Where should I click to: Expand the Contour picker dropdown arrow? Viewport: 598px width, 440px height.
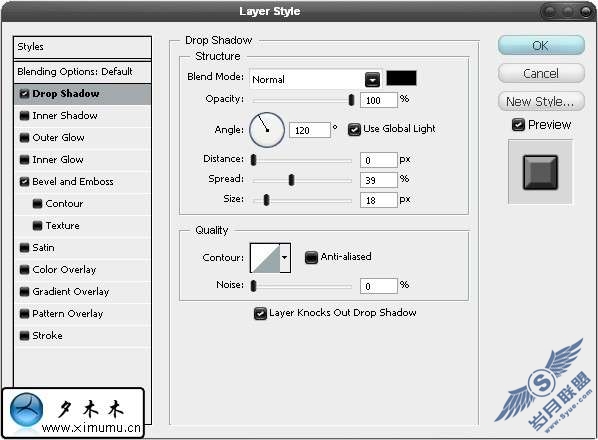285,258
